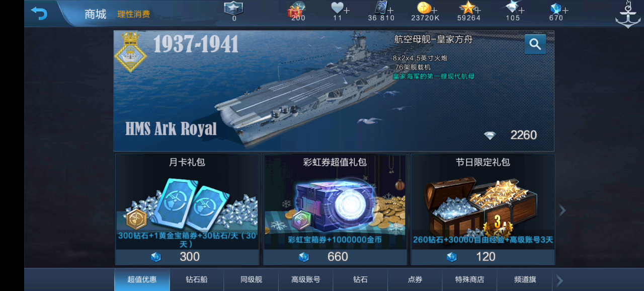
Task: Select the 特殊商店 tab
Action: click(469, 279)
